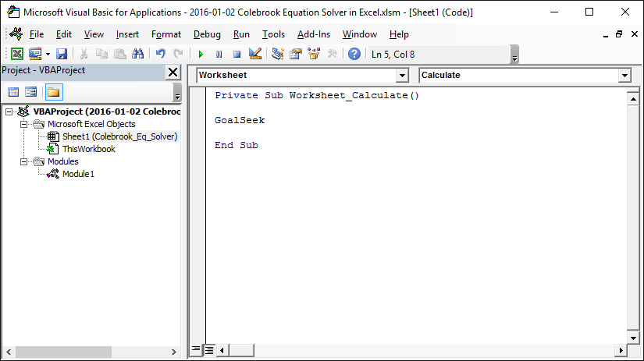The width and height of the screenshot is (644, 361).
Task: Click the GoalSeek code line
Action: (240, 120)
